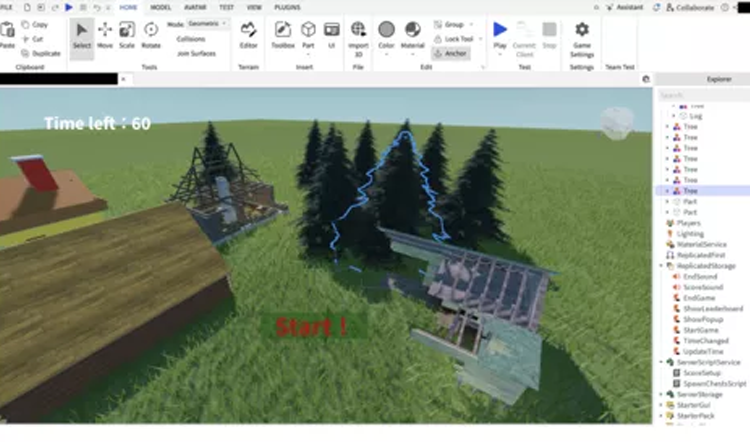750x442 pixels.
Task: Open the Color picker swatch
Action: pos(386,34)
